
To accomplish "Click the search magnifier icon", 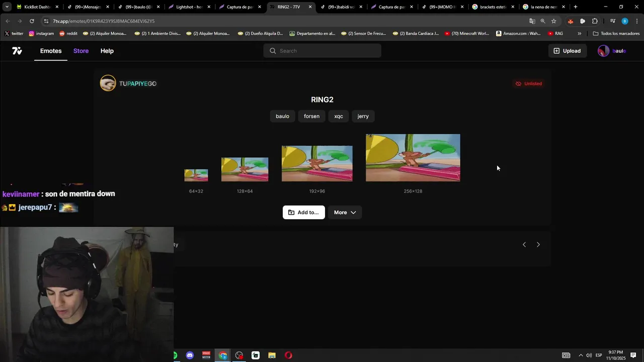I will [x=273, y=51].
